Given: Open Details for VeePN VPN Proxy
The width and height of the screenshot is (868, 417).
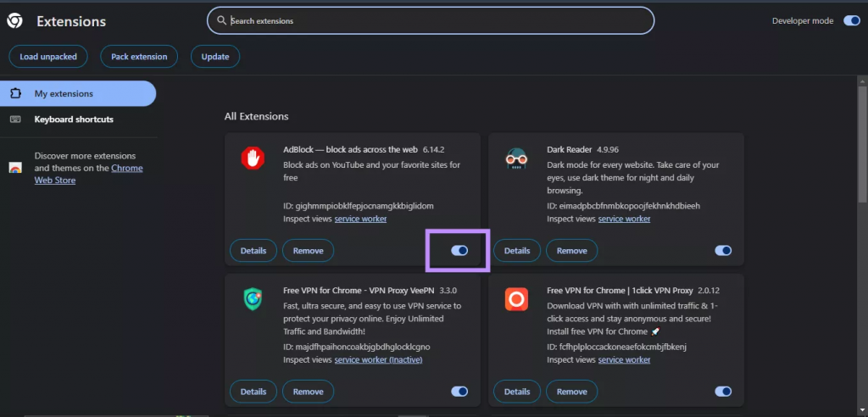Looking at the screenshot, I should (x=253, y=392).
